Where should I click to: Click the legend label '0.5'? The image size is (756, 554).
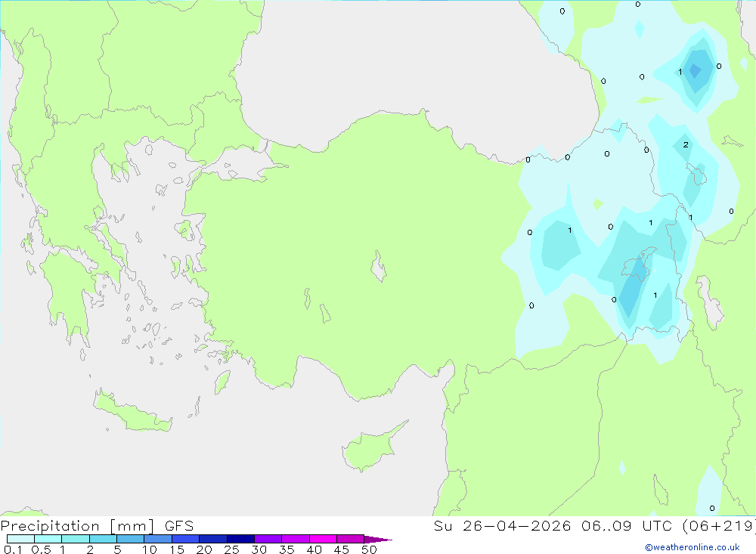coord(41,549)
